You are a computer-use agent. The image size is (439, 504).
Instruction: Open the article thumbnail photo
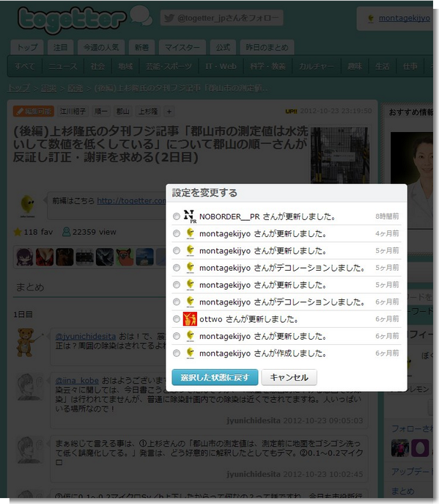(340, 156)
